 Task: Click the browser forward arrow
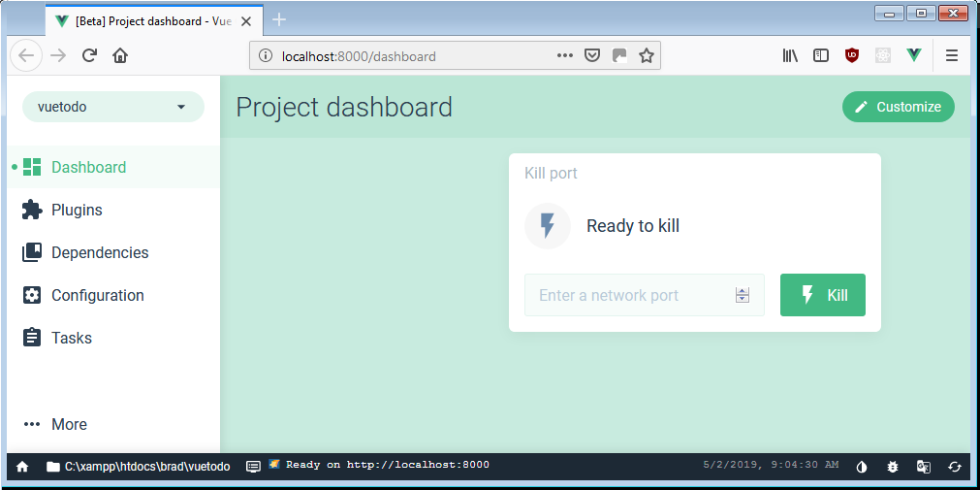coord(58,55)
